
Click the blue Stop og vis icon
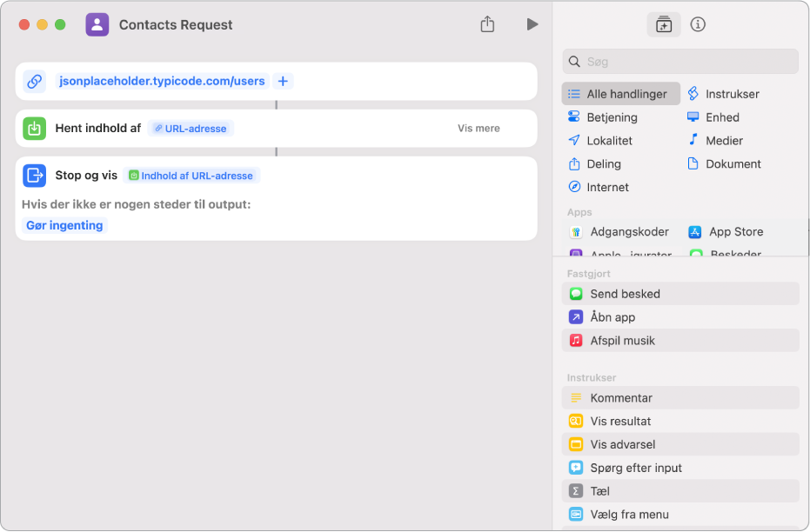35,176
